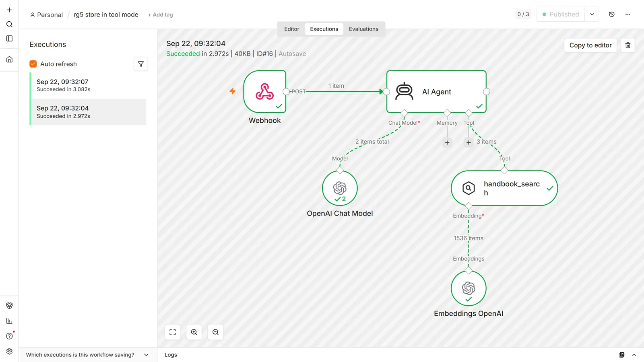Viewport: 644px width, 362px height.
Task: Select the handbook_search tool node
Action: coord(504,188)
